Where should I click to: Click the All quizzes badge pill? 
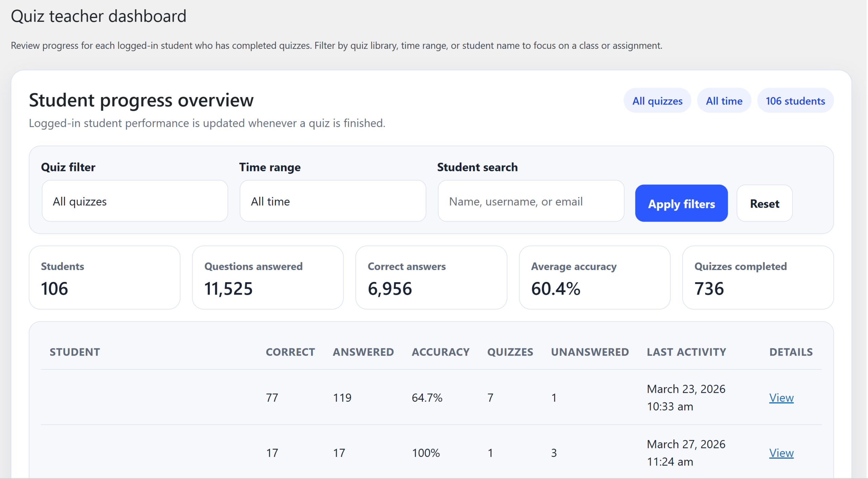click(657, 101)
